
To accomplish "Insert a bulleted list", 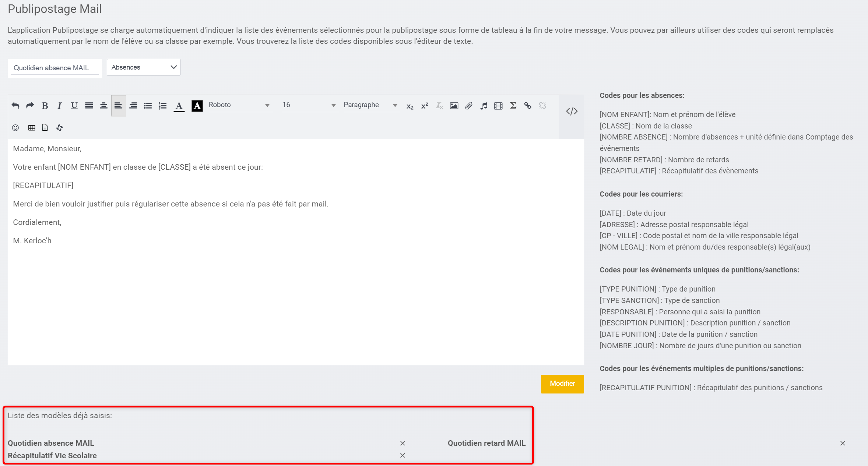I will 148,106.
